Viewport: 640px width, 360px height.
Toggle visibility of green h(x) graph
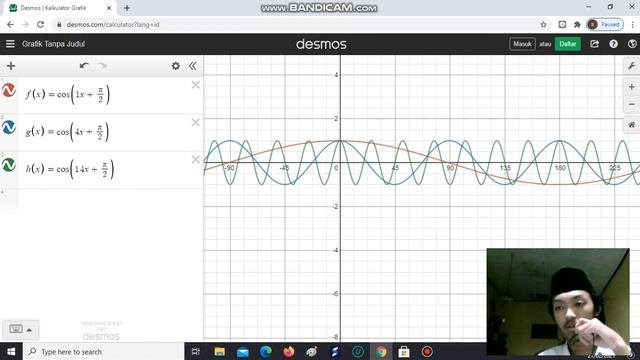(x=9, y=164)
